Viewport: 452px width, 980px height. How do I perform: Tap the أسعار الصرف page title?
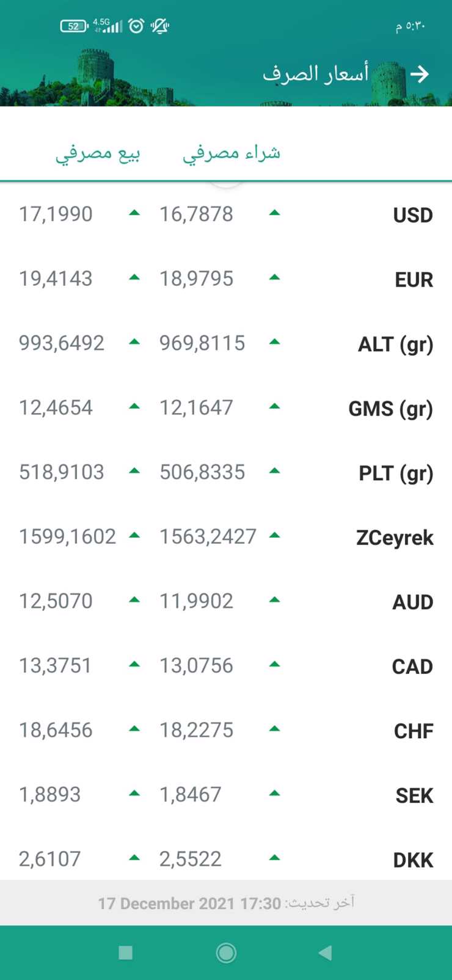(315, 75)
